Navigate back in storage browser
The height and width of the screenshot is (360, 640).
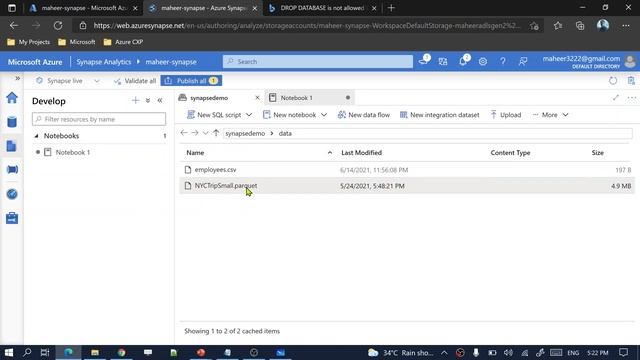(x=184, y=133)
